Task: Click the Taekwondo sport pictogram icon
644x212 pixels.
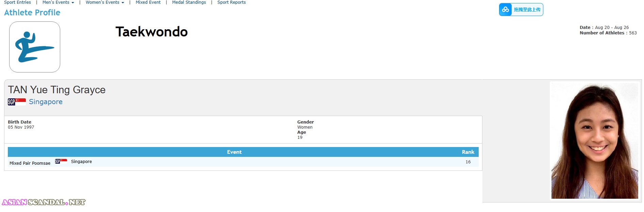Action: pyautogui.click(x=35, y=47)
